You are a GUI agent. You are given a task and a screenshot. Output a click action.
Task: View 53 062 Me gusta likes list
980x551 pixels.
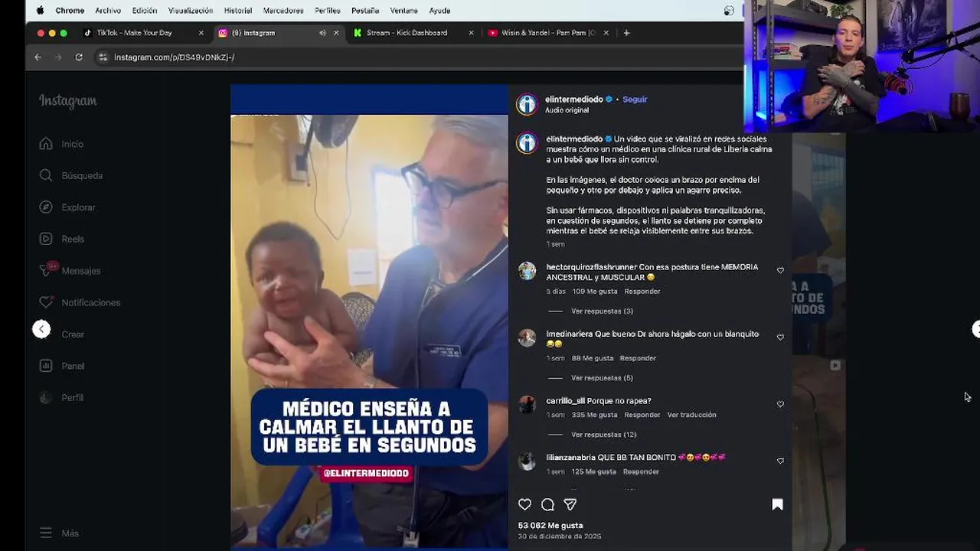point(550,526)
